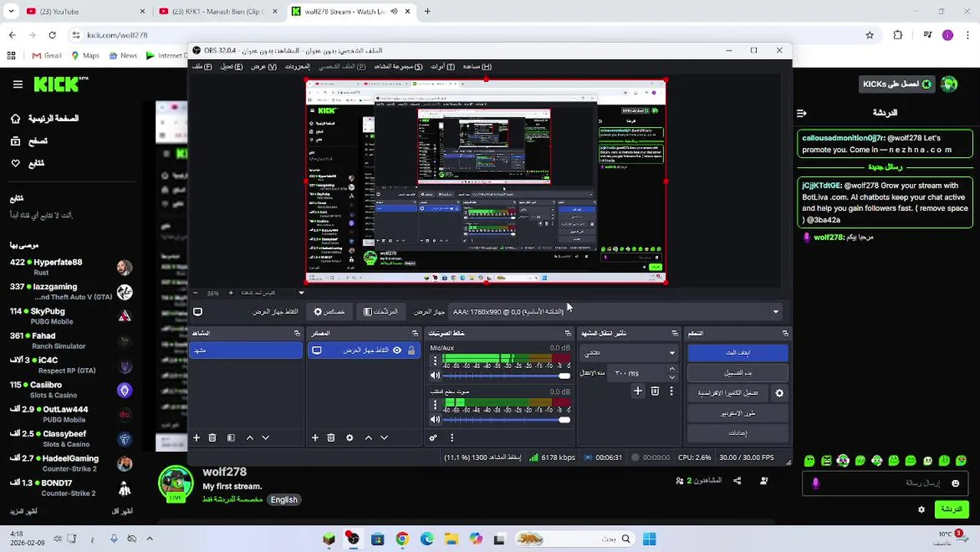
Task: Open OBS Tools menu (أدوات)
Action: click(x=442, y=67)
